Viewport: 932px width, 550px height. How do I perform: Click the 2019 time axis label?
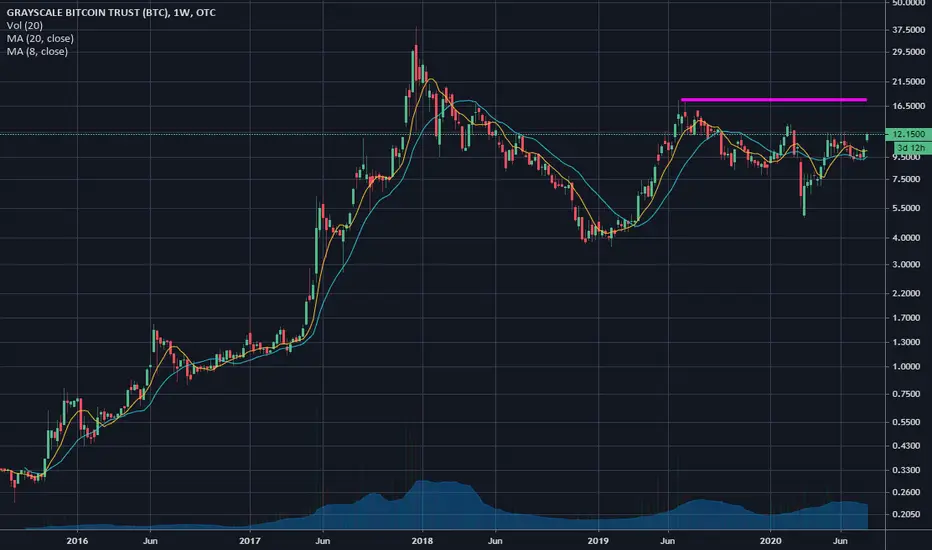click(x=598, y=540)
